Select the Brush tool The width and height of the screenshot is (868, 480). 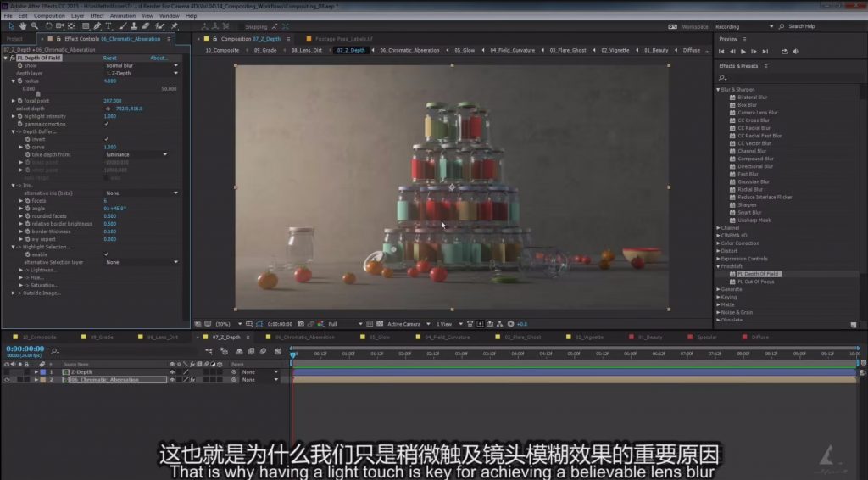(x=122, y=26)
